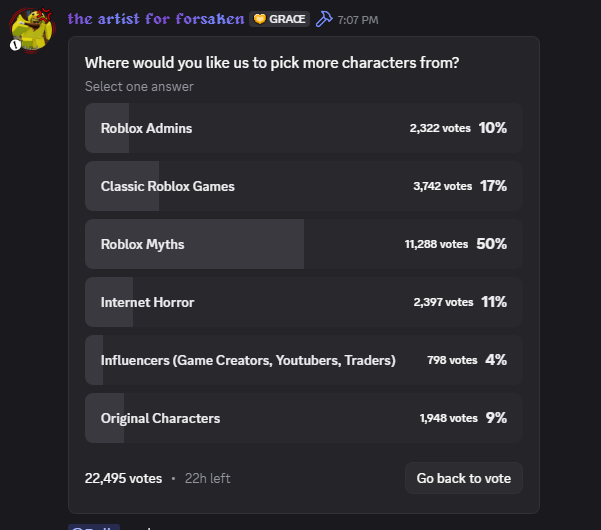Click the hammer role icon beside GRACE

(x=325, y=19)
